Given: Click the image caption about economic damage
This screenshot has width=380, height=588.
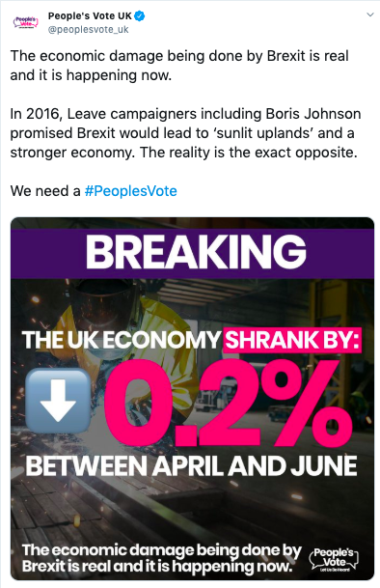Looking at the screenshot, I should coord(161,558).
